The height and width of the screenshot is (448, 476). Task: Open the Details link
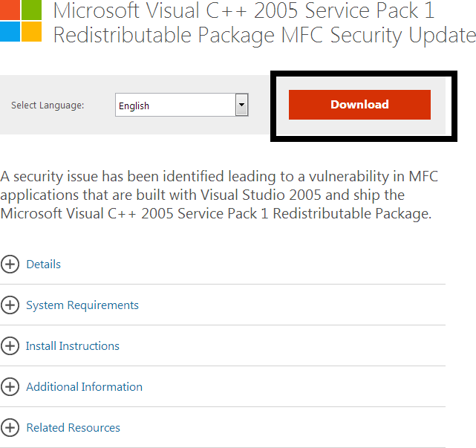43,264
